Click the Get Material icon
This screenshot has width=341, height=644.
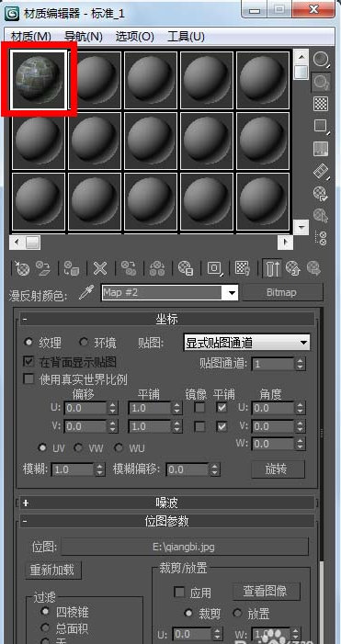click(21, 268)
